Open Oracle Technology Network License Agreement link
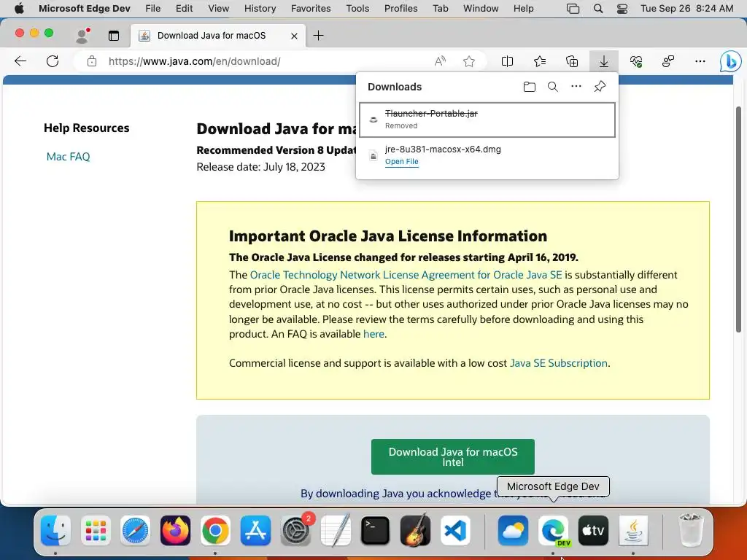The height and width of the screenshot is (560, 747). click(406, 275)
